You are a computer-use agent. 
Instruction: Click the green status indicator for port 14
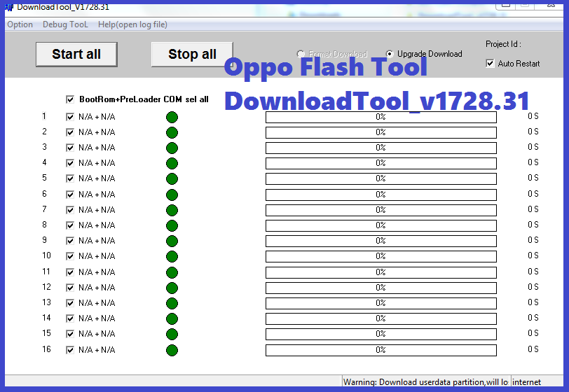coord(172,318)
